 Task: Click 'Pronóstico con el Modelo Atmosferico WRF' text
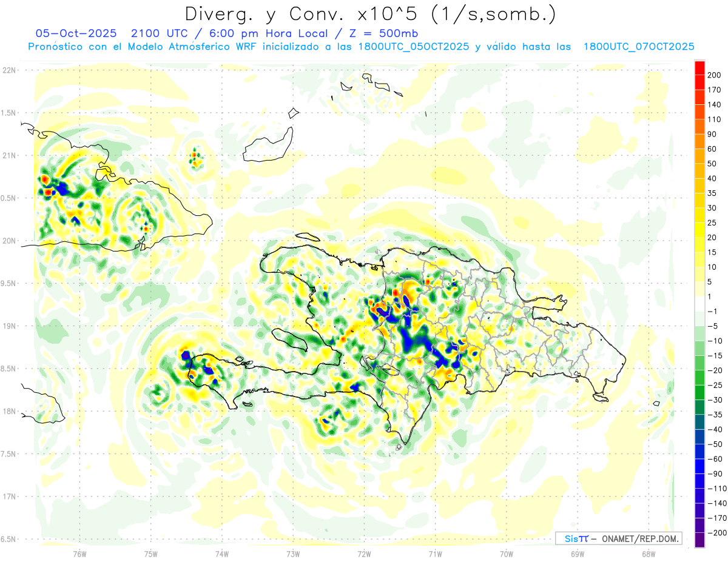point(143,47)
